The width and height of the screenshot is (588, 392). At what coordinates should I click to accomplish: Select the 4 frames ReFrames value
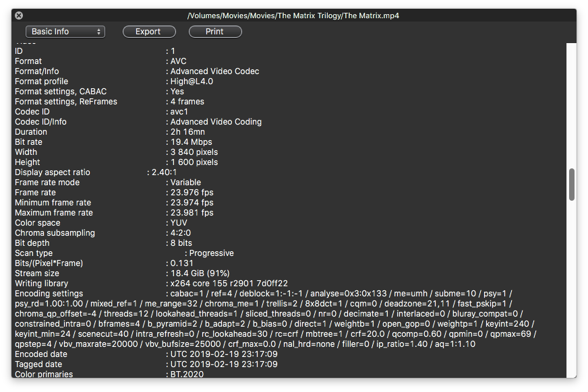[x=187, y=102]
